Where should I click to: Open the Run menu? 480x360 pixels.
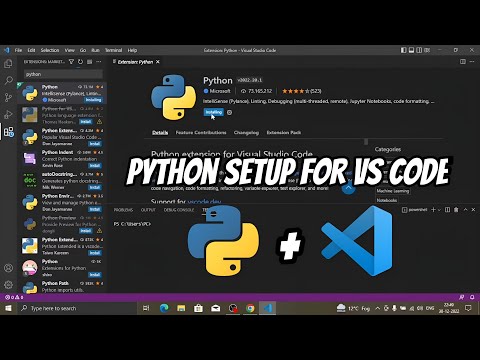click(x=95, y=50)
